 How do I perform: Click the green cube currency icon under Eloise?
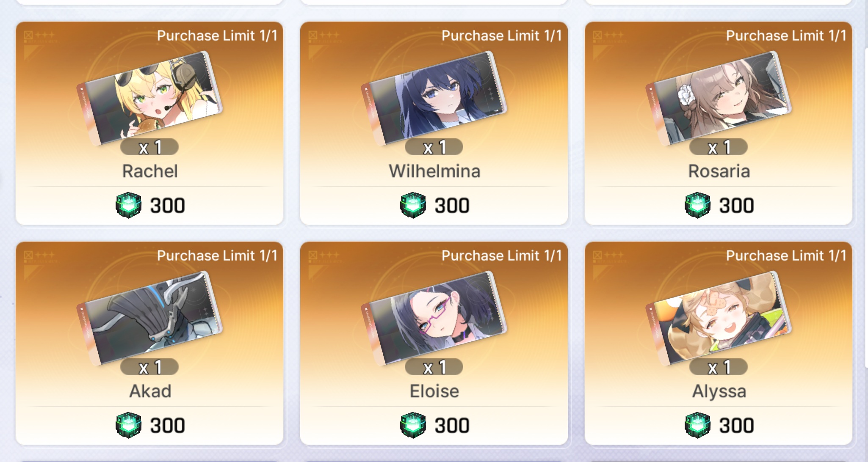[413, 426]
